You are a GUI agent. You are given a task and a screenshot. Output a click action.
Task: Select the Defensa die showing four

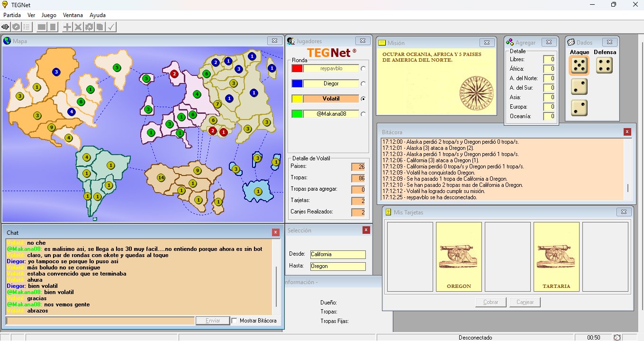coord(604,65)
